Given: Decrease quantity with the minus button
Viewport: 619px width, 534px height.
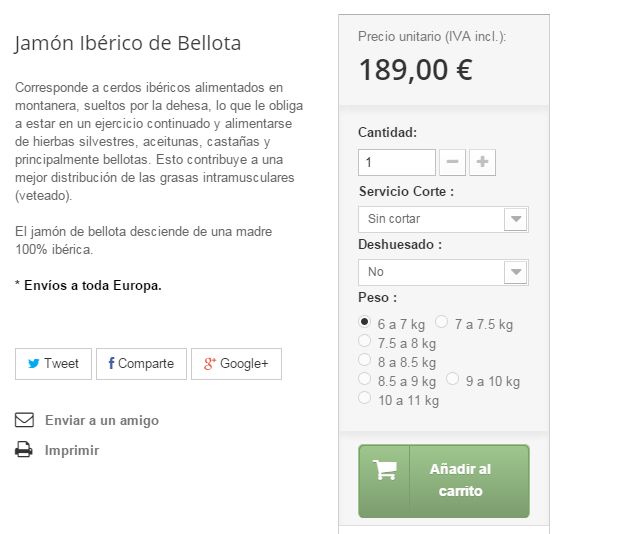Looking at the screenshot, I should coord(452,162).
